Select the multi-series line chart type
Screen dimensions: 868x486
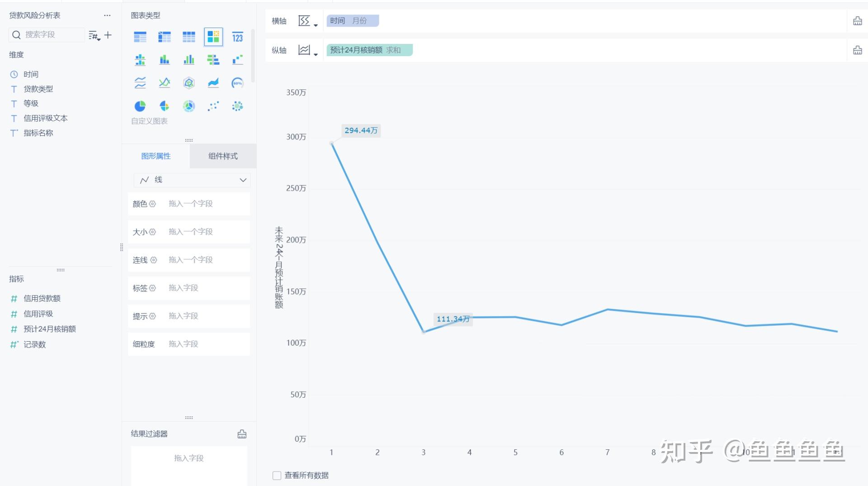(x=165, y=83)
